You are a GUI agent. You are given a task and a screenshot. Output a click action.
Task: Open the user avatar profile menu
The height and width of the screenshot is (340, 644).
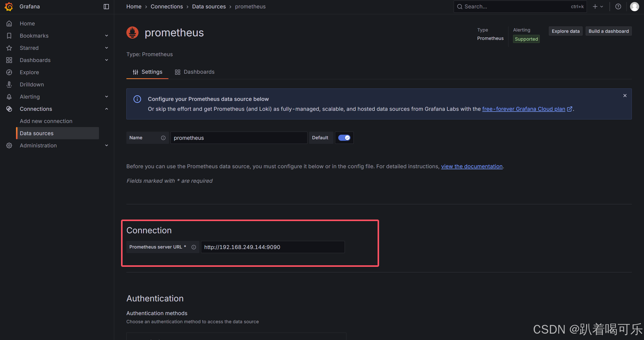[x=634, y=7]
